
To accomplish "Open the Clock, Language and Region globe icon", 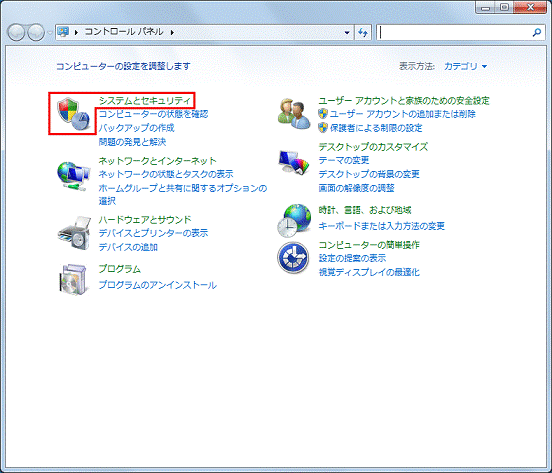I will (x=294, y=220).
